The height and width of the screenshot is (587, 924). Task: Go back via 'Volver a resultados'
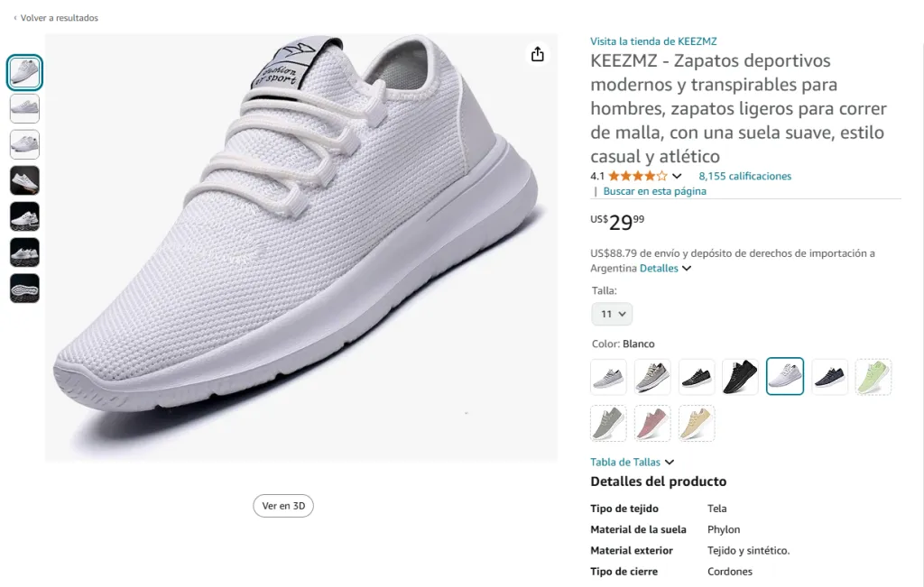[56, 18]
